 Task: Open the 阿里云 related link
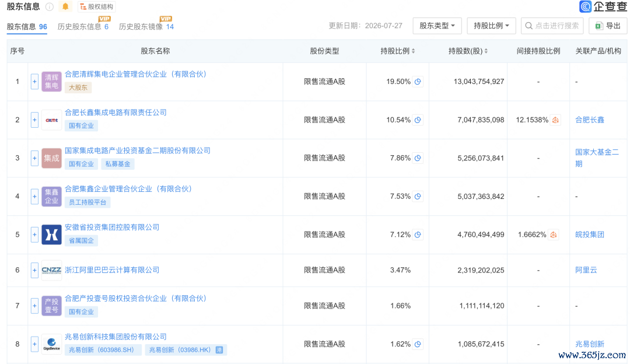coord(586,270)
